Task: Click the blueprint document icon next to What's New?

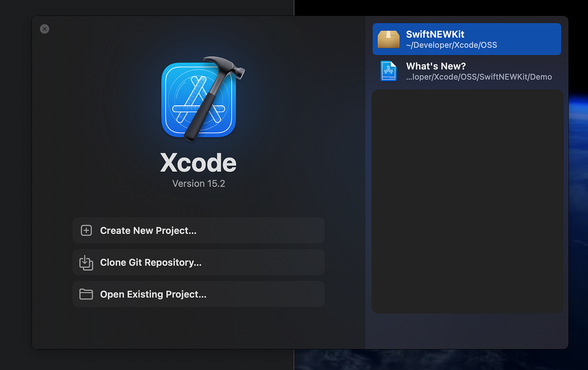Action: pyautogui.click(x=388, y=71)
